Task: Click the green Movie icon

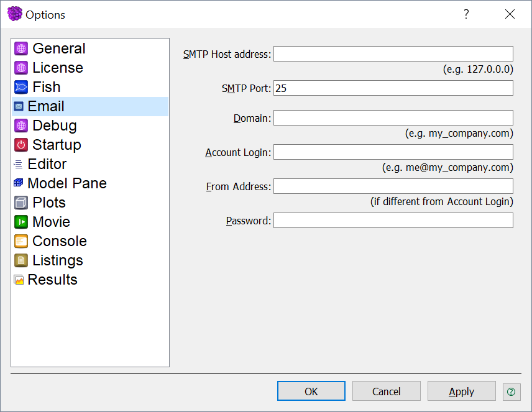Action: pyautogui.click(x=21, y=222)
